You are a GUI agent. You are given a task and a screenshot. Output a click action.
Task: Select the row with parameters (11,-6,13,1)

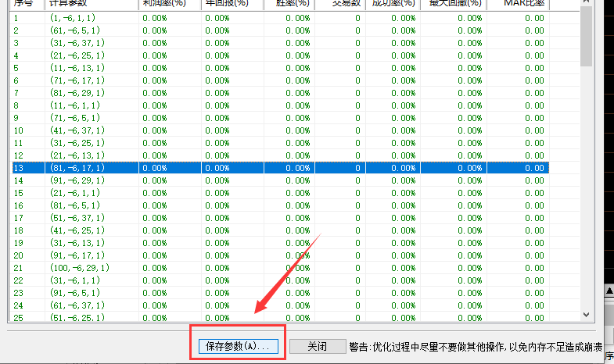(280, 68)
